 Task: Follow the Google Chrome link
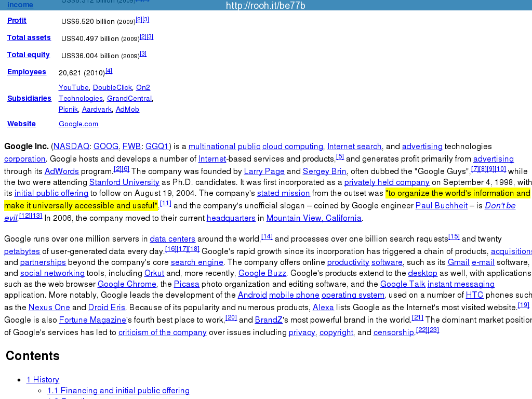(127, 284)
